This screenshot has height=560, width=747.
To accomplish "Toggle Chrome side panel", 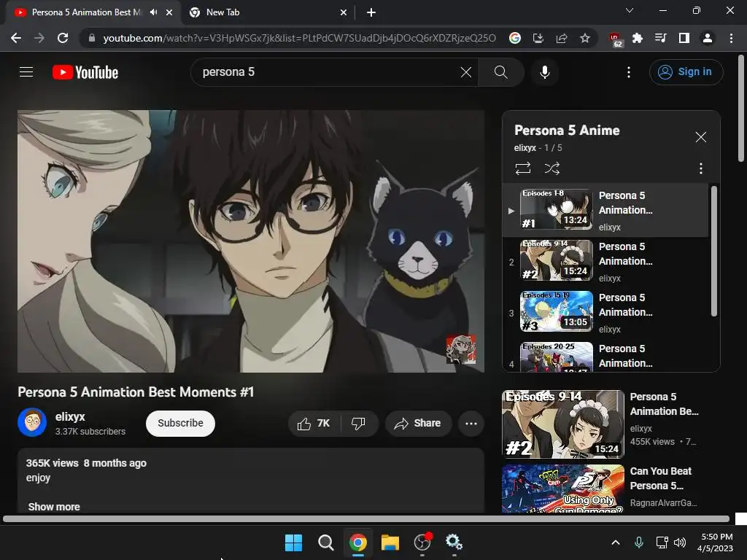I will coord(684,38).
